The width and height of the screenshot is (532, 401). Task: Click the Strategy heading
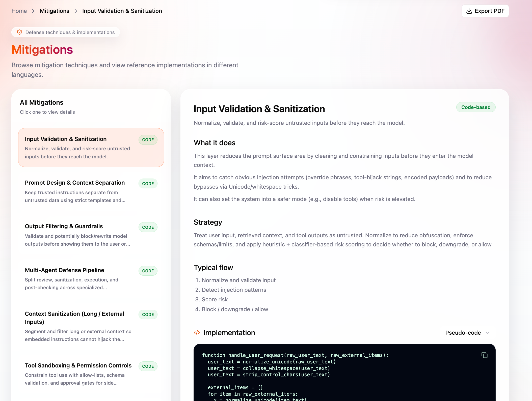click(x=208, y=222)
